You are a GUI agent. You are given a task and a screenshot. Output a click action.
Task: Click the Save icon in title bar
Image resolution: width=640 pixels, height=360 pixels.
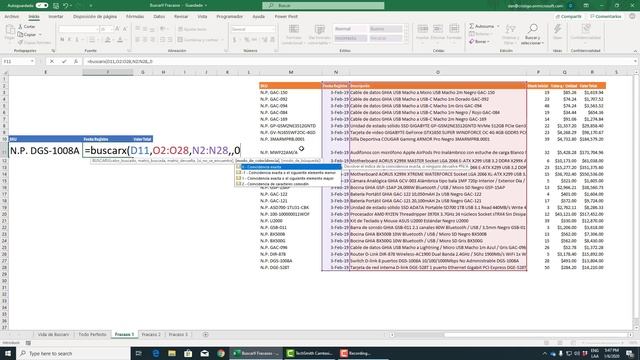(x=56, y=5)
